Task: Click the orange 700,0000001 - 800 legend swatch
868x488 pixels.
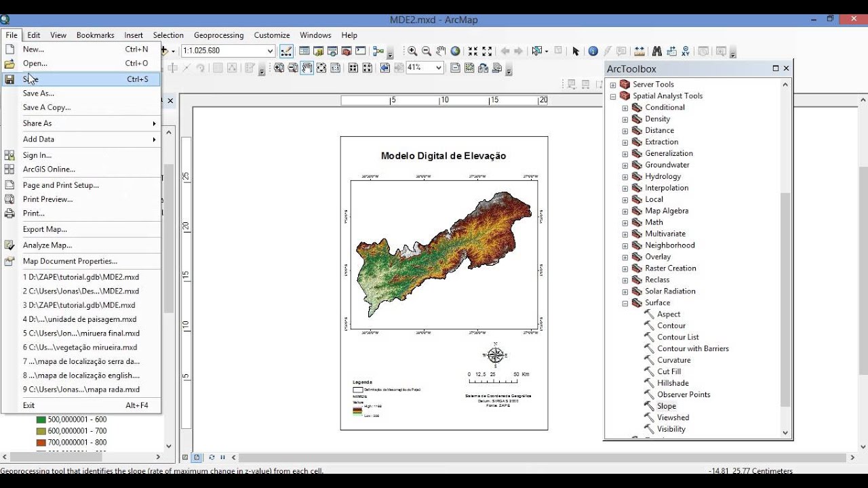Action: (41, 443)
